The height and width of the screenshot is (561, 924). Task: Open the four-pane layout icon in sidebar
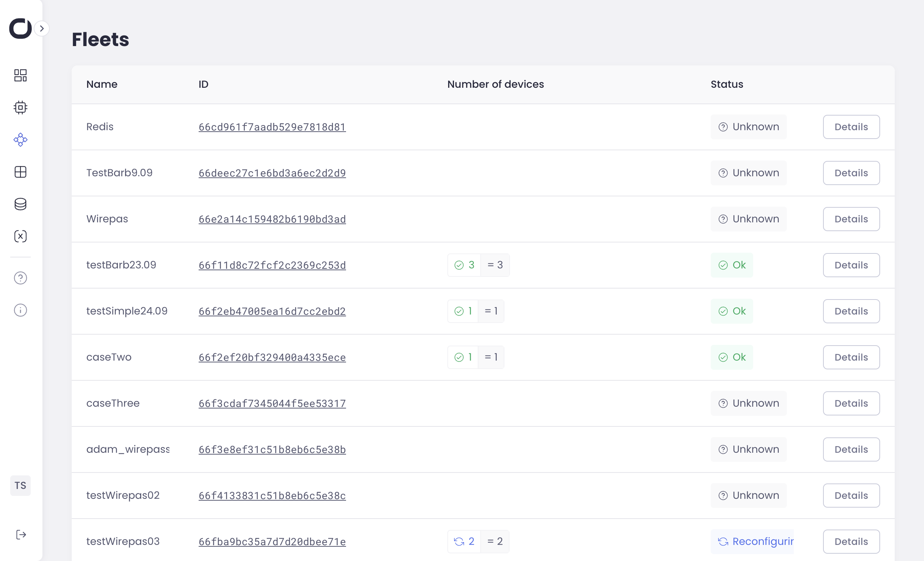tap(20, 172)
